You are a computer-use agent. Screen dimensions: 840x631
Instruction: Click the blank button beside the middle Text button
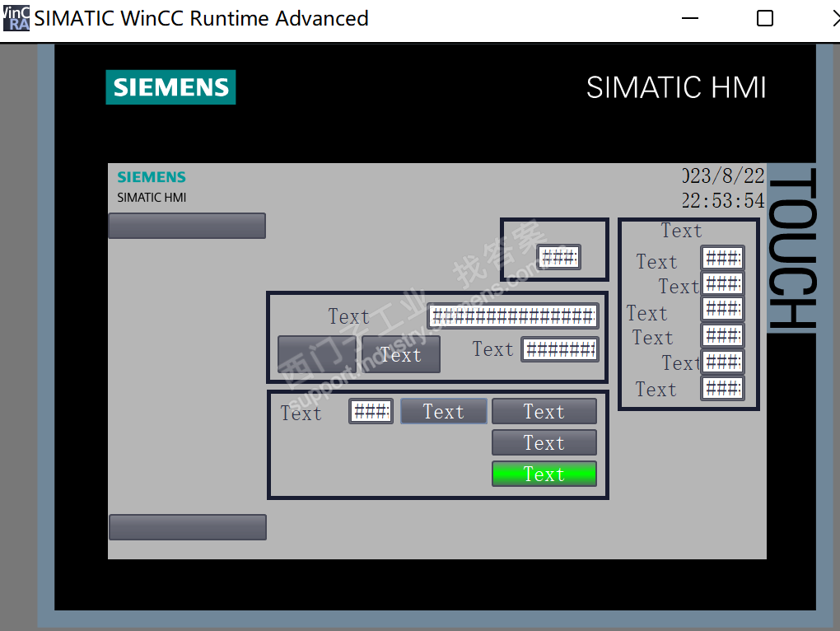(317, 354)
